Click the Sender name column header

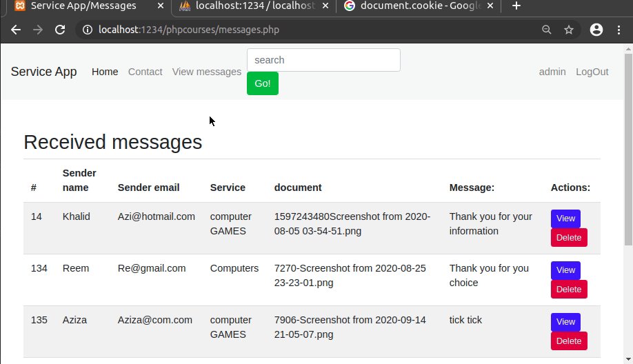tap(79, 181)
